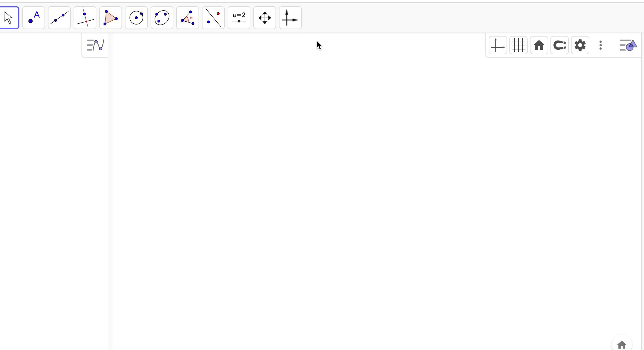Image resolution: width=644 pixels, height=350 pixels.
Task: Click home button in style bar
Action: click(539, 45)
